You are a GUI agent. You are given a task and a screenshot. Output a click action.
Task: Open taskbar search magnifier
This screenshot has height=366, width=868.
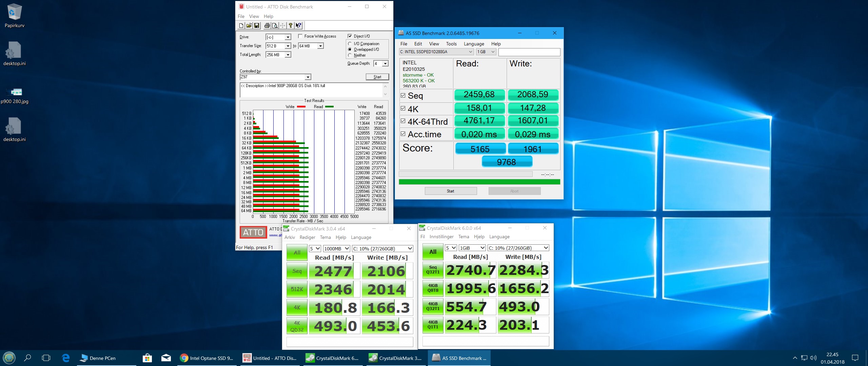tap(28, 358)
